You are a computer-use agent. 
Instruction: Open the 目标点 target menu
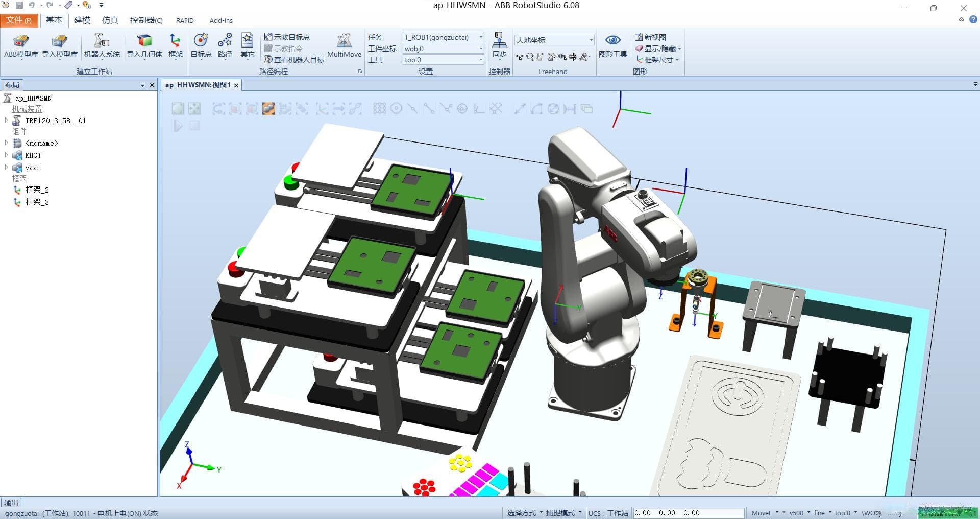point(201,46)
